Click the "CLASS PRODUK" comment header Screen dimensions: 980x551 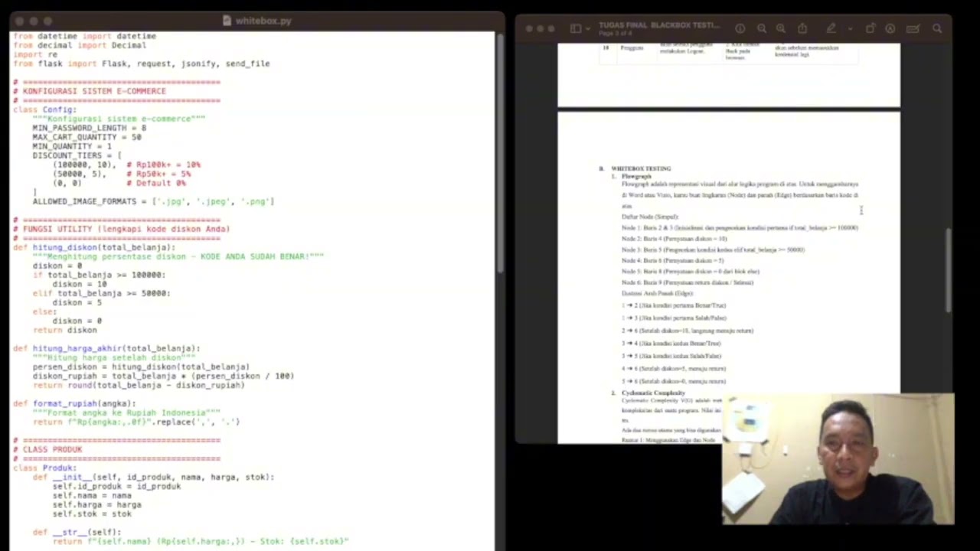47,449
